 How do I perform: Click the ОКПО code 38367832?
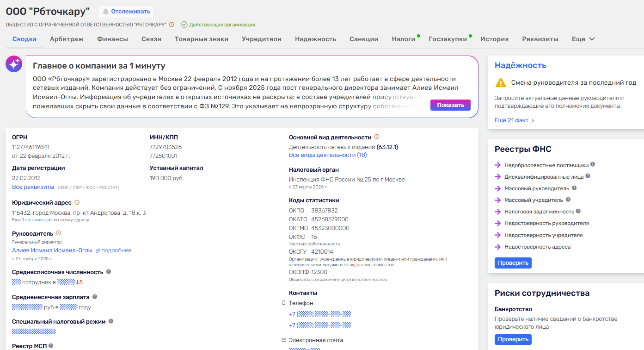325,211
